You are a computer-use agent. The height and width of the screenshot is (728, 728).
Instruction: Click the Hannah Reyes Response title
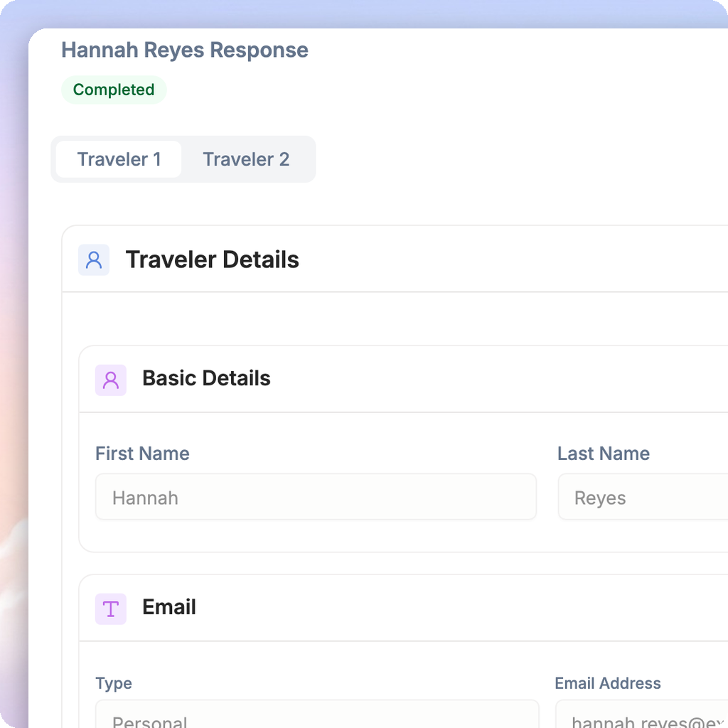click(x=185, y=50)
